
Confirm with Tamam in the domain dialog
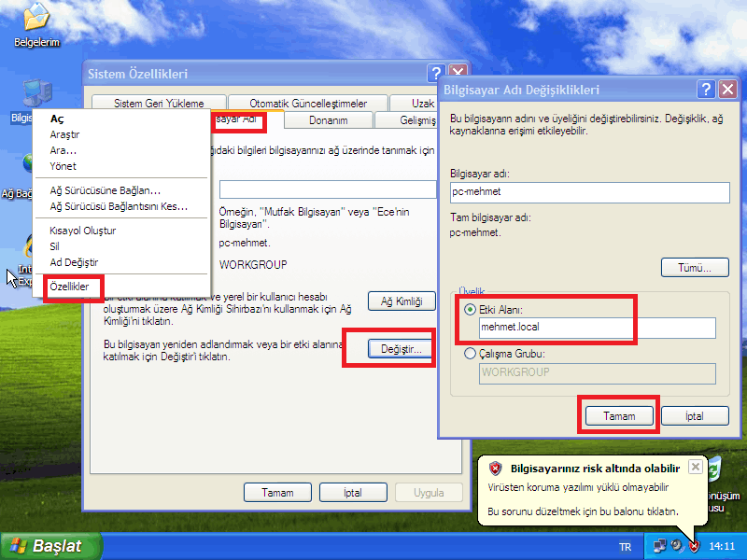pos(618,416)
